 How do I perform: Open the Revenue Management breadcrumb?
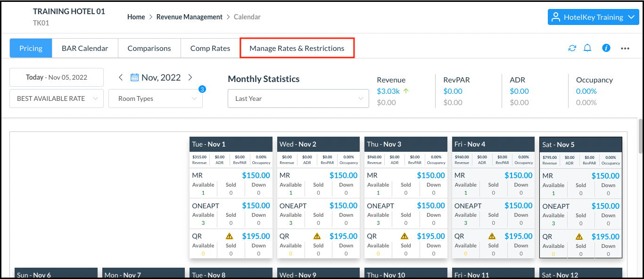(189, 16)
